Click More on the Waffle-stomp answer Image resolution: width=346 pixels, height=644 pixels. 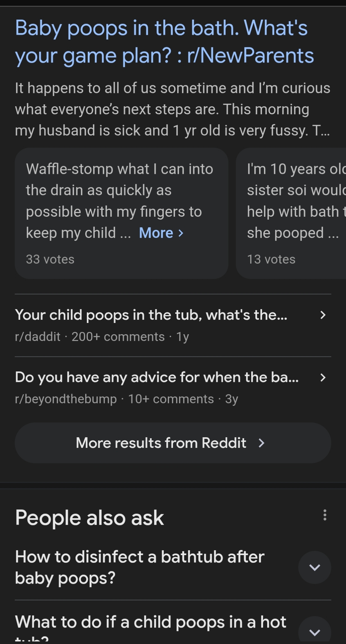click(156, 233)
